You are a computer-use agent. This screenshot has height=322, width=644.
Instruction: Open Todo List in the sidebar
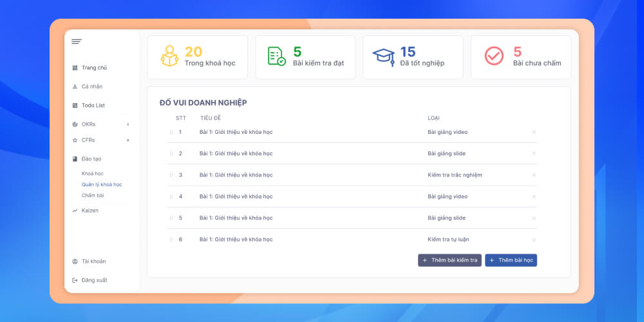tap(93, 106)
